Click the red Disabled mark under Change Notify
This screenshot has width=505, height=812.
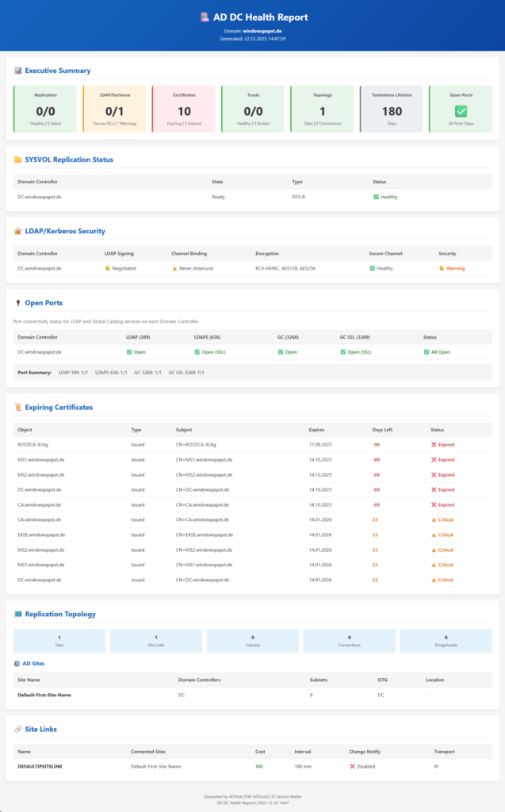pyautogui.click(x=352, y=766)
